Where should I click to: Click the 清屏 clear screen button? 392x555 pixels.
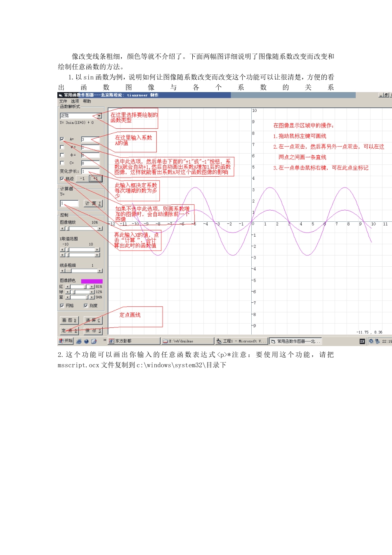pyautogui.click(x=93, y=320)
